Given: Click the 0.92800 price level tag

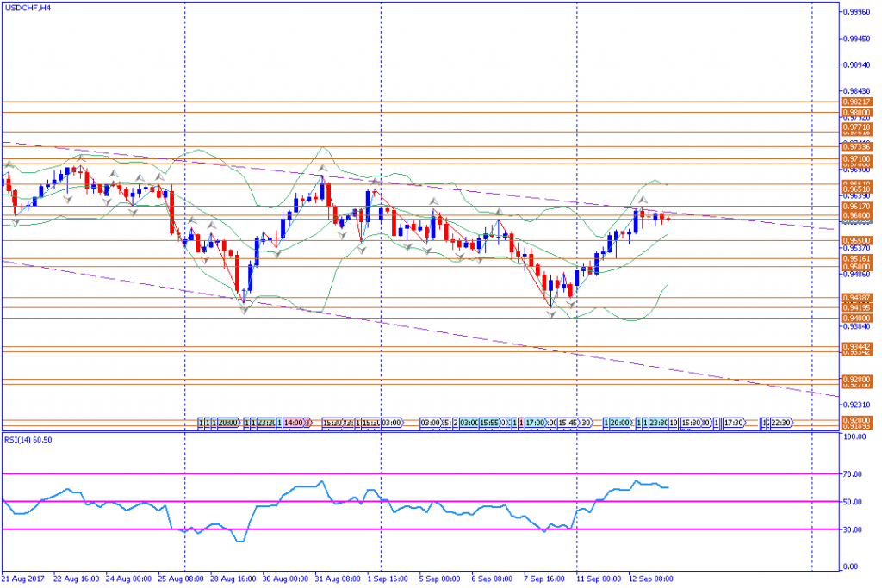Looking at the screenshot, I should [856, 379].
